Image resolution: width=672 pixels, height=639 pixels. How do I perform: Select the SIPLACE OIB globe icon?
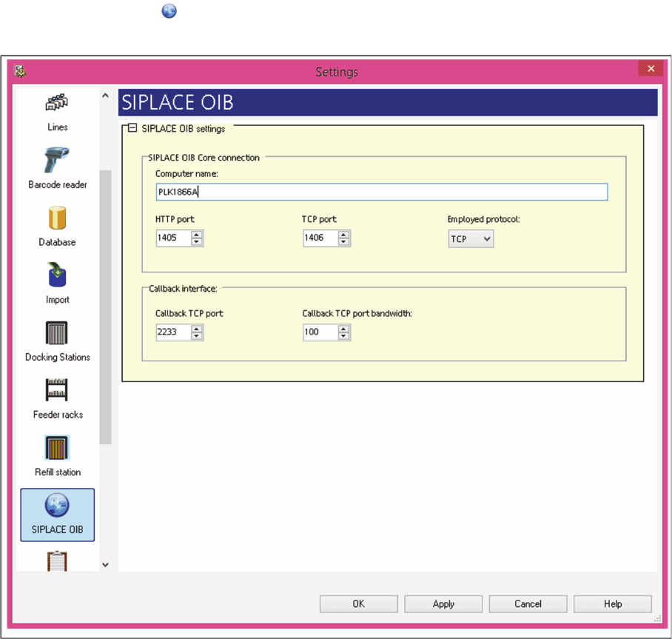pos(57,505)
